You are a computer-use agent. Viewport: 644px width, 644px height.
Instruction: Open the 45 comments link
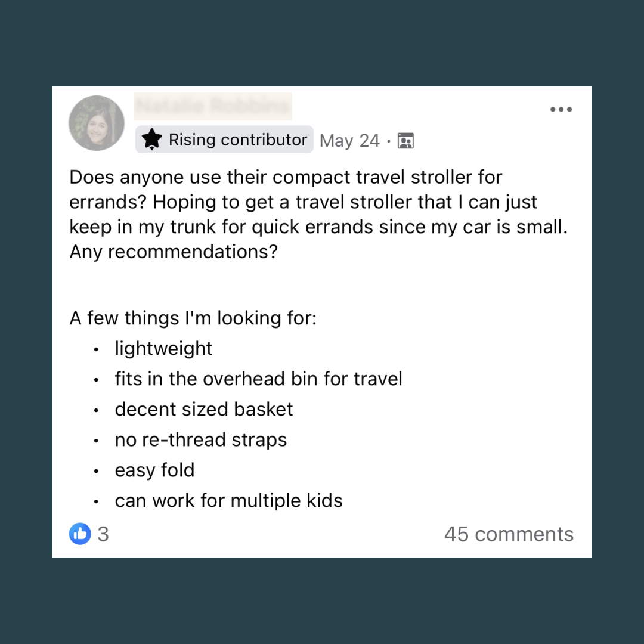point(509,534)
